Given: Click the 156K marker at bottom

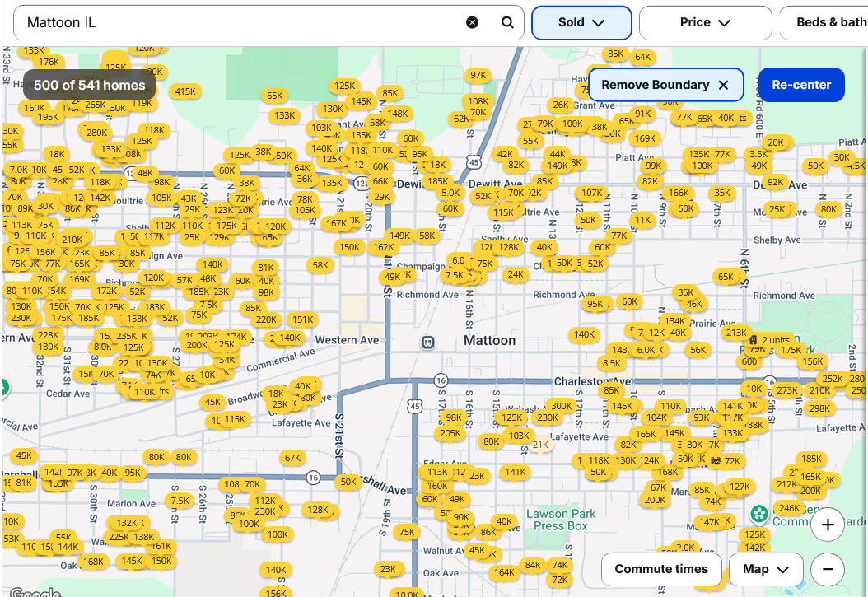Looking at the screenshot, I should tap(276, 592).
